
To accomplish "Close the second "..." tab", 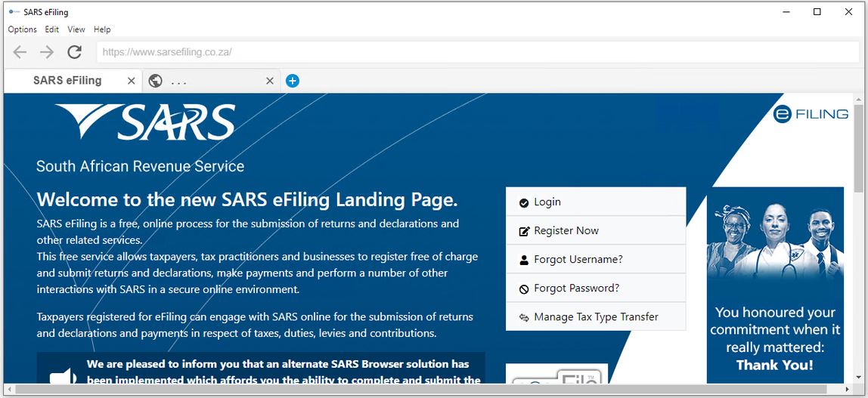I will coord(270,82).
